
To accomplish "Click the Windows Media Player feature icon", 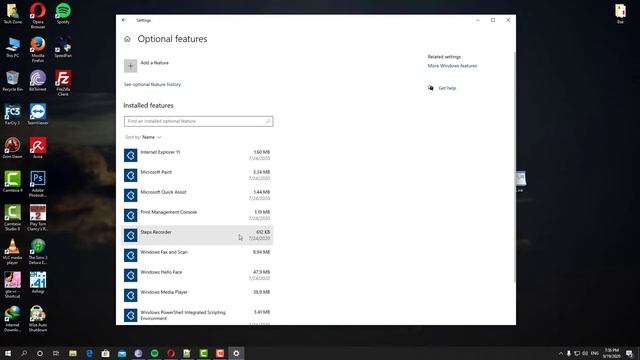I will point(131,295).
